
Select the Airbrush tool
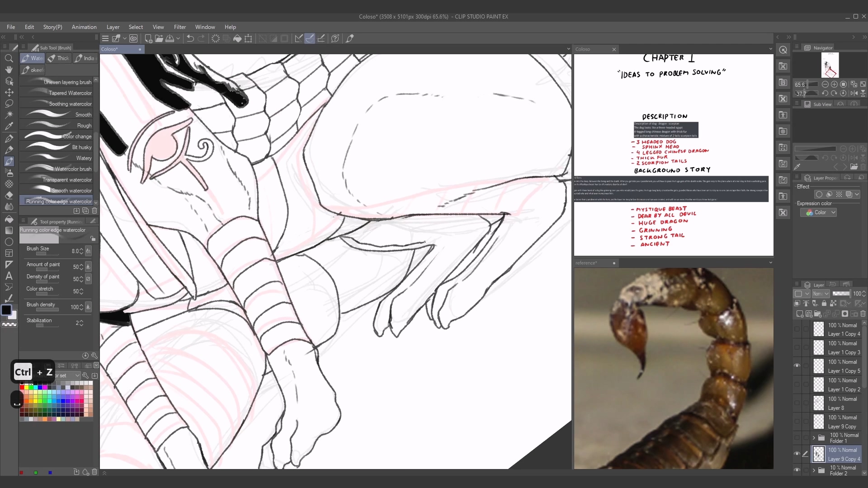click(9, 173)
